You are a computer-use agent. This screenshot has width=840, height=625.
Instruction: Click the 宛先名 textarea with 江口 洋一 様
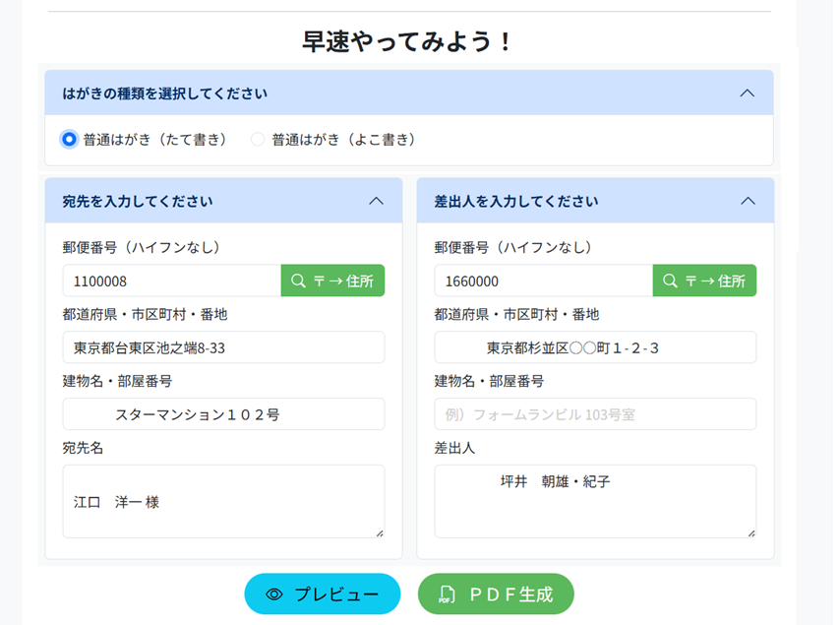point(223,501)
